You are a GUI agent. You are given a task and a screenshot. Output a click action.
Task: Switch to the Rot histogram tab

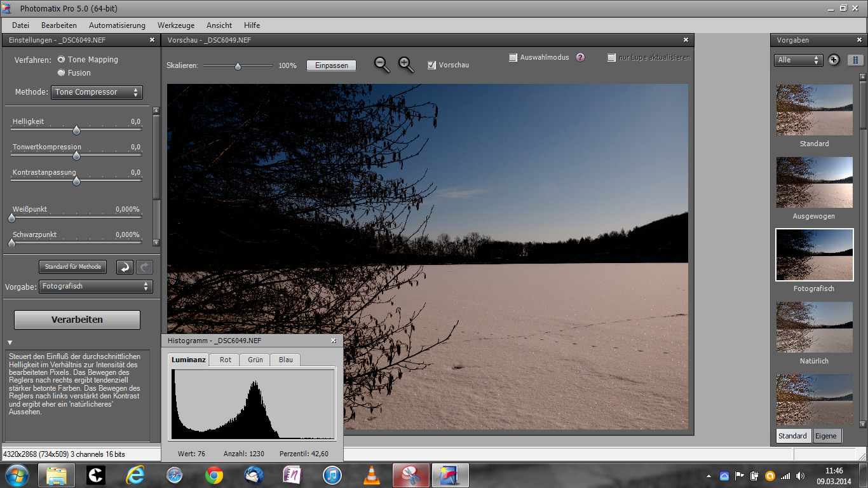(225, 360)
